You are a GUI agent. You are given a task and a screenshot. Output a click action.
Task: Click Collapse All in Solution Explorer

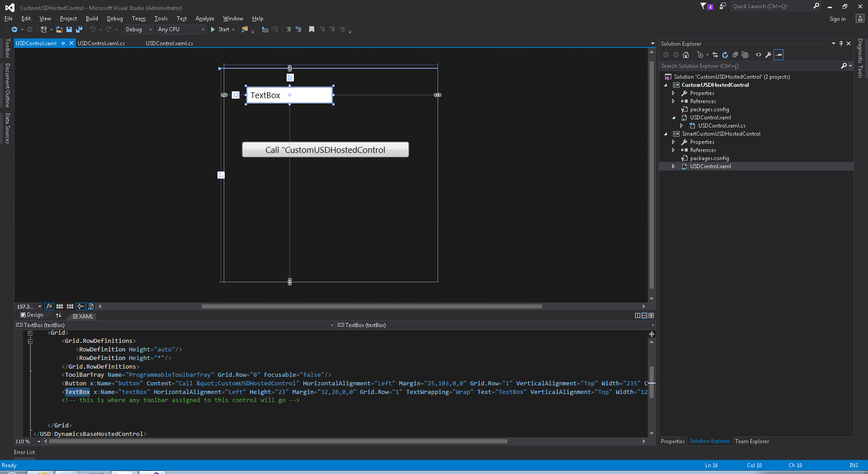coord(735,55)
